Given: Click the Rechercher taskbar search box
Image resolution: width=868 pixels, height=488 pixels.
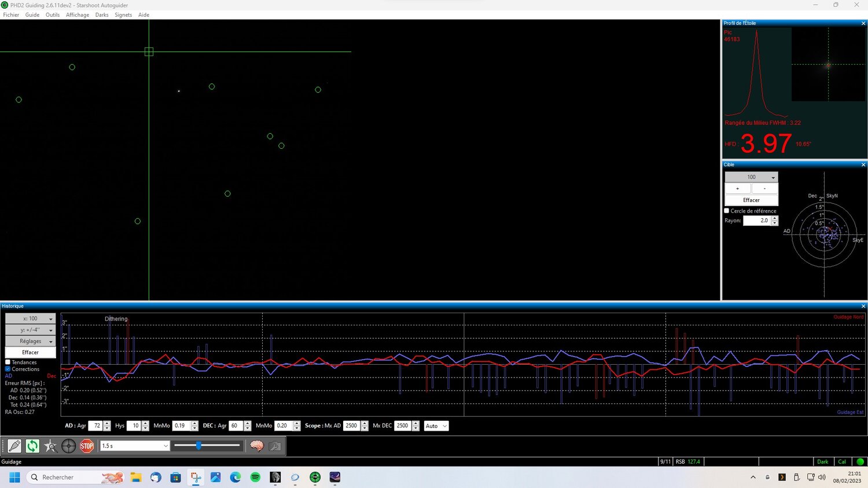Looking at the screenshot, I should 76,477.
